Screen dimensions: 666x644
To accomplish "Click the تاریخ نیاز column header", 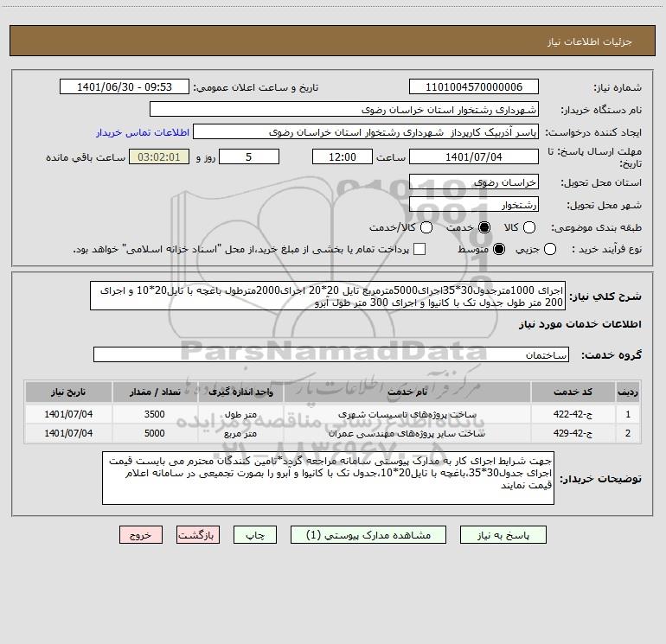I will point(68,392).
